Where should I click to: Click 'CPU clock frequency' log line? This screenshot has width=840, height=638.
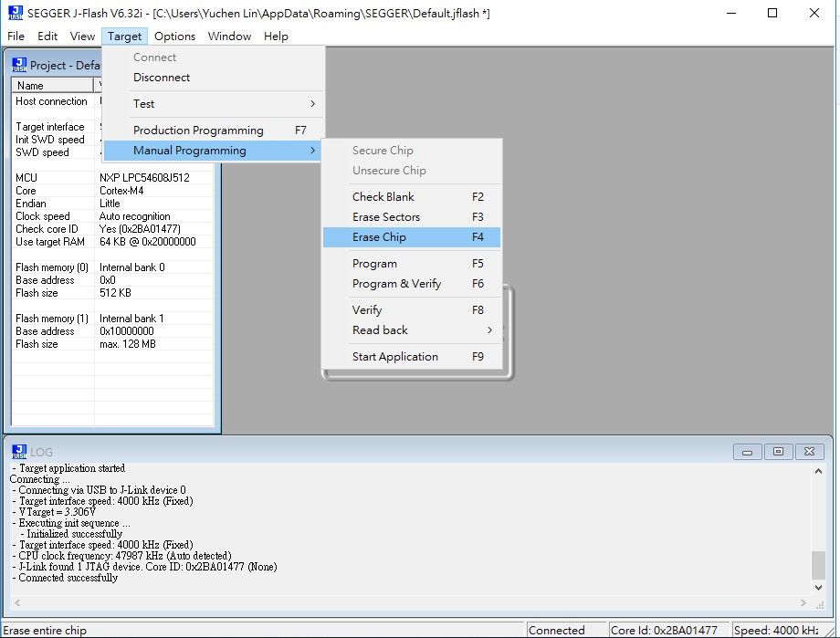click(121, 556)
